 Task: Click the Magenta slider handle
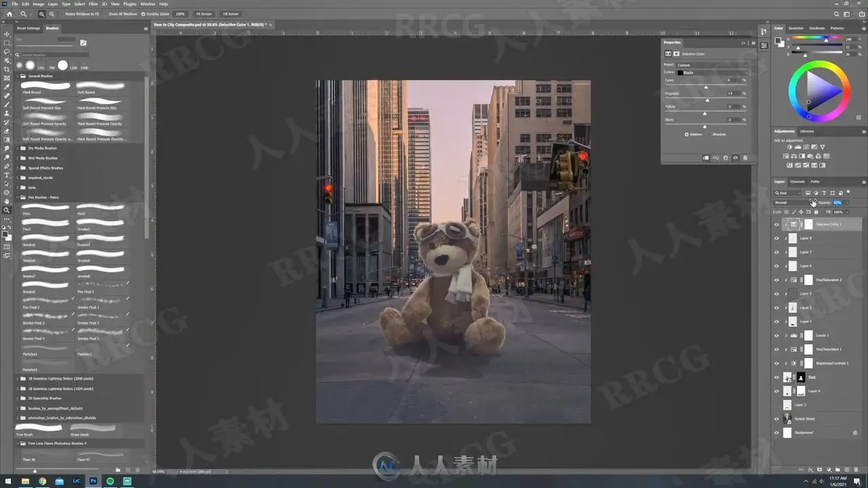coord(706,100)
